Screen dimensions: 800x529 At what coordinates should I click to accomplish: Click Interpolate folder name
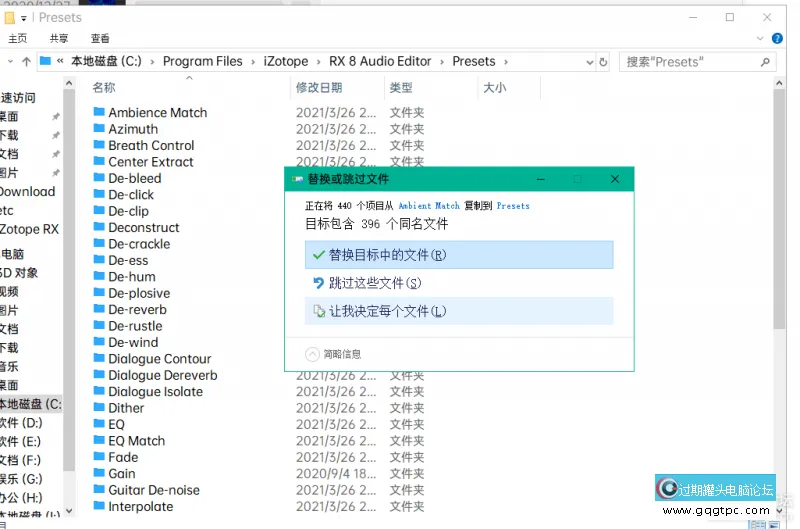click(140, 507)
